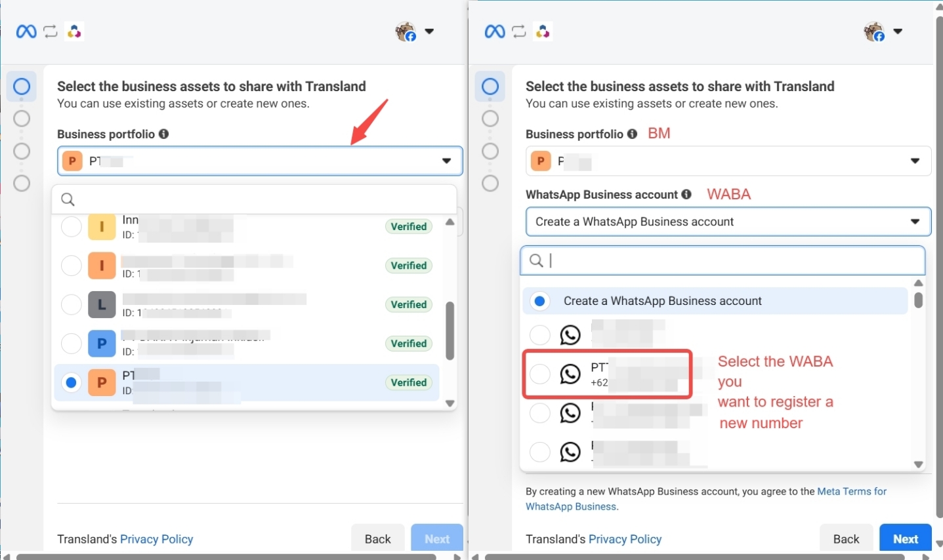The image size is (943, 560).
Task: Click the WhatsApp icon in the red-highlighted row
Action: pyautogui.click(x=570, y=374)
